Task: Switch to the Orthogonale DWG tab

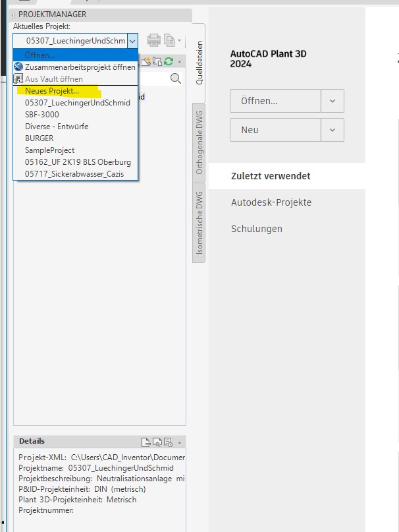Action: 199,142
